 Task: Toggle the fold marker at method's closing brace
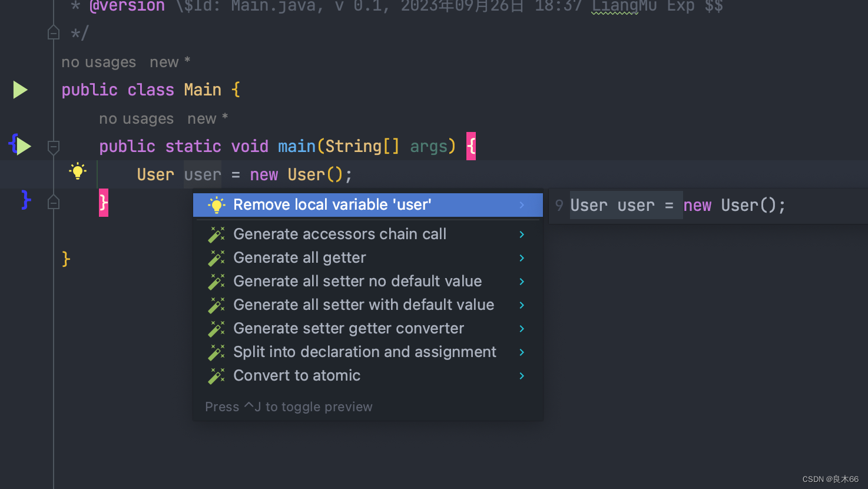[x=54, y=202]
